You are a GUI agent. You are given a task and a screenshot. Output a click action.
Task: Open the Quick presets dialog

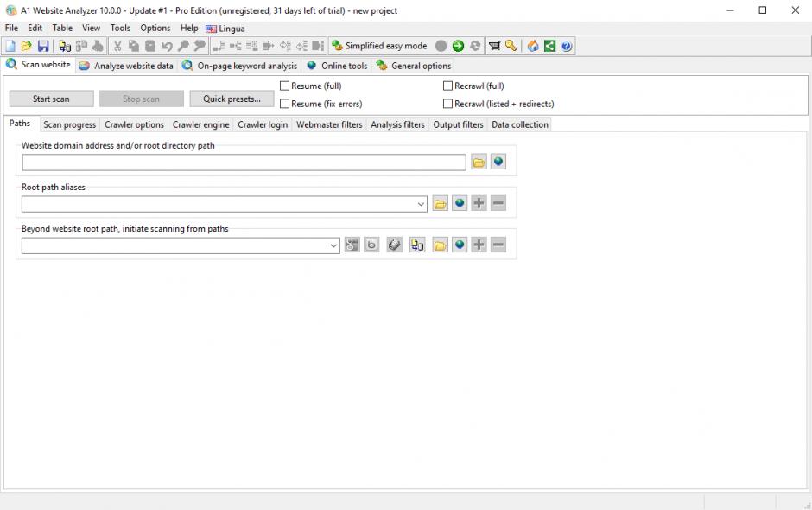[232, 99]
